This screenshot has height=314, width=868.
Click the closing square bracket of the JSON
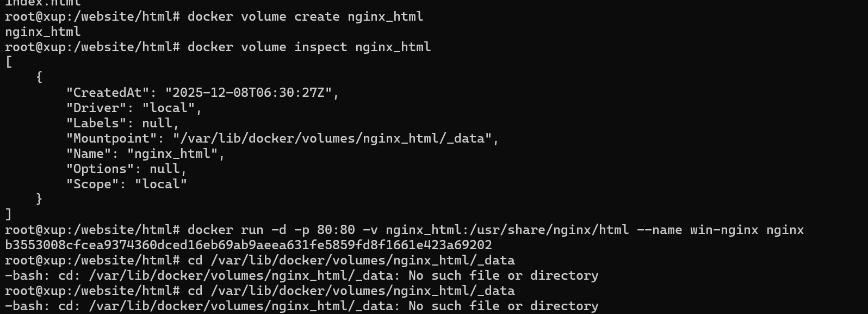point(9,214)
